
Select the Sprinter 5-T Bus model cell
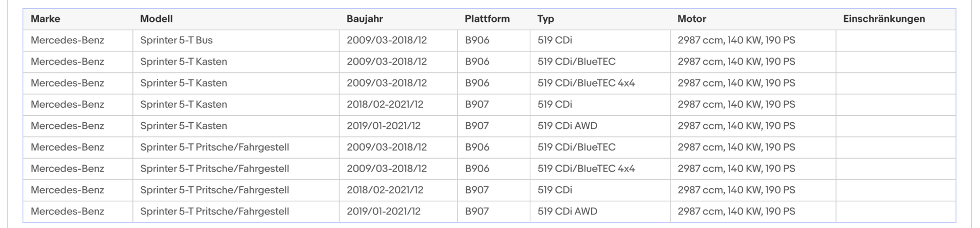tap(236, 40)
